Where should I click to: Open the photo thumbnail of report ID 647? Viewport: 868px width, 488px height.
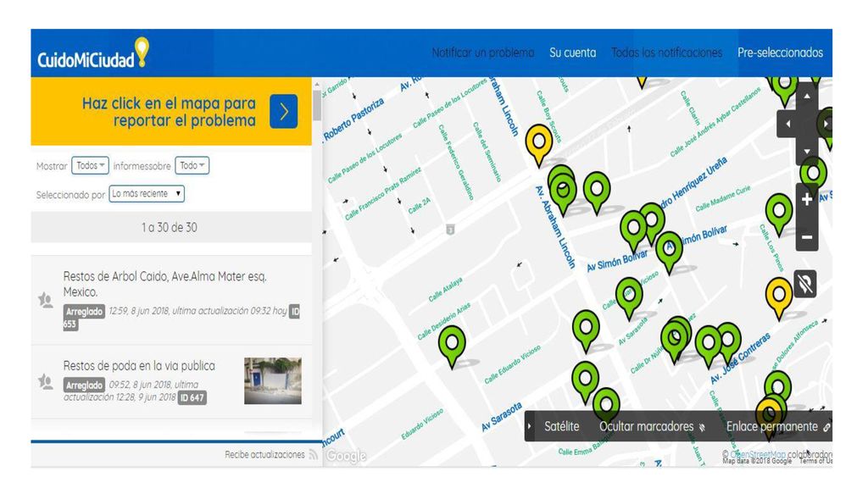273,380
